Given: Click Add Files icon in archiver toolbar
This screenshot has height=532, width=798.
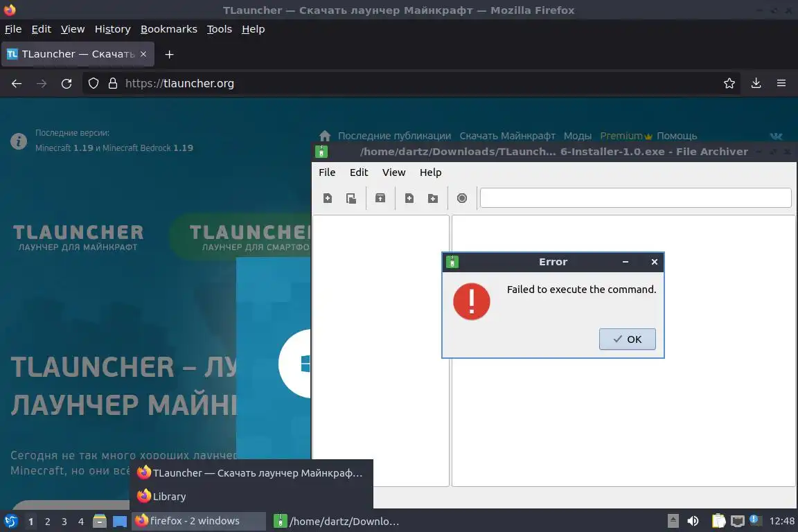Looking at the screenshot, I should (x=409, y=198).
